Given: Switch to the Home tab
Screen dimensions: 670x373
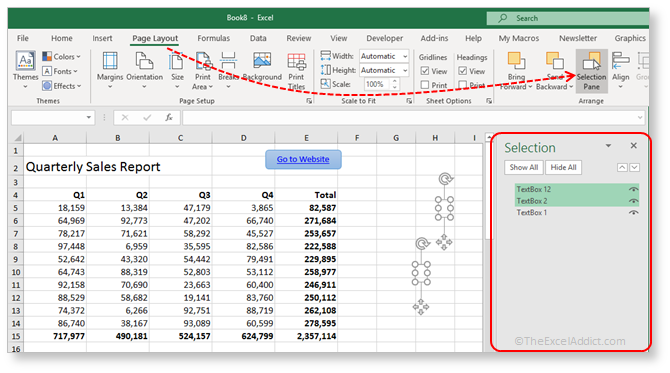Looking at the screenshot, I should [62, 38].
